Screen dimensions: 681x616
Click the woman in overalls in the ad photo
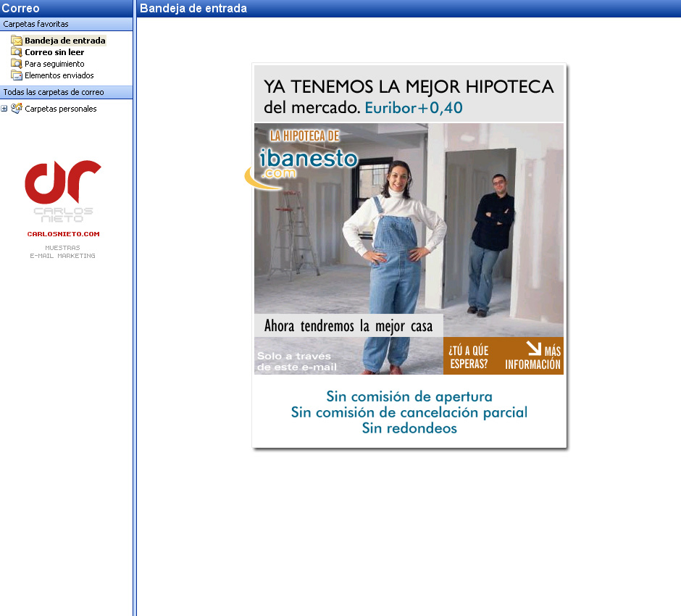point(394,267)
